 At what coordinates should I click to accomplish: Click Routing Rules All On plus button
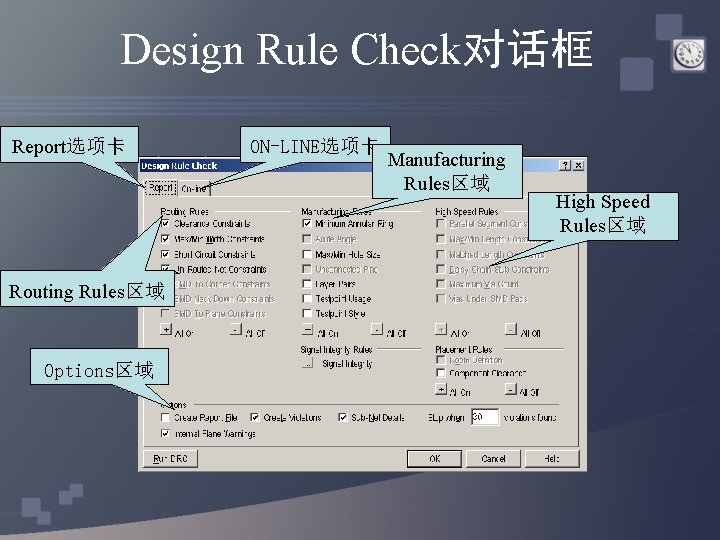coord(166,329)
